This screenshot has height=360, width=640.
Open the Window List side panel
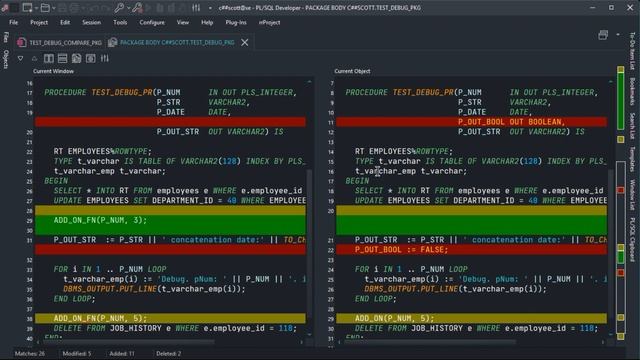click(x=632, y=194)
